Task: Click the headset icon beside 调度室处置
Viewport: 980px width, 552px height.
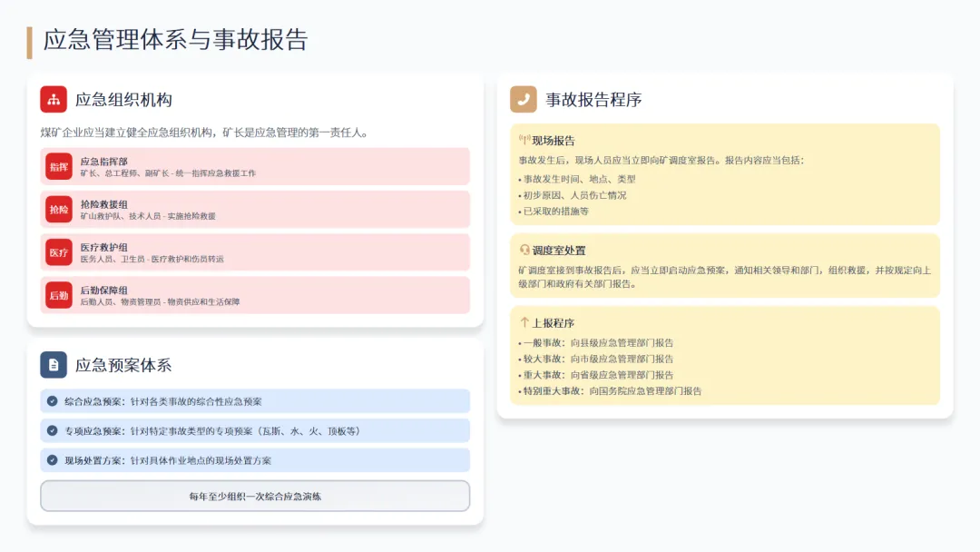Action: click(x=524, y=250)
